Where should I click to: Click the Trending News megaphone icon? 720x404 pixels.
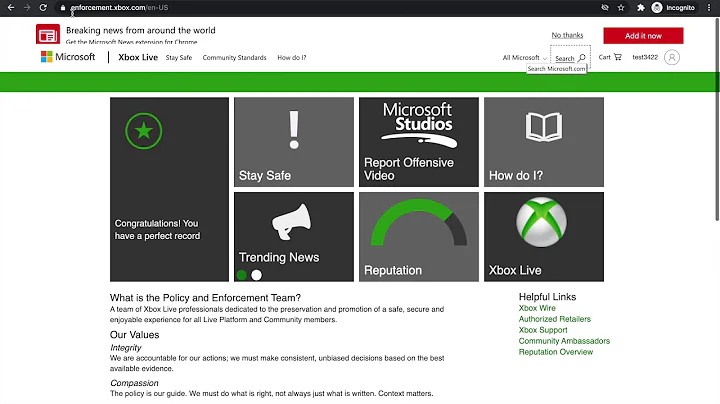point(292,224)
